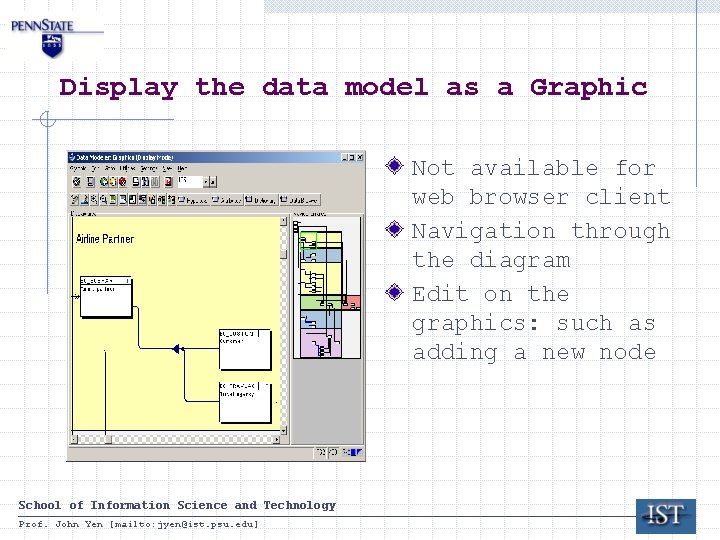Viewport: 720px width, 540px height.
Task: Click the purple region in navigator overview
Action: 321,343
